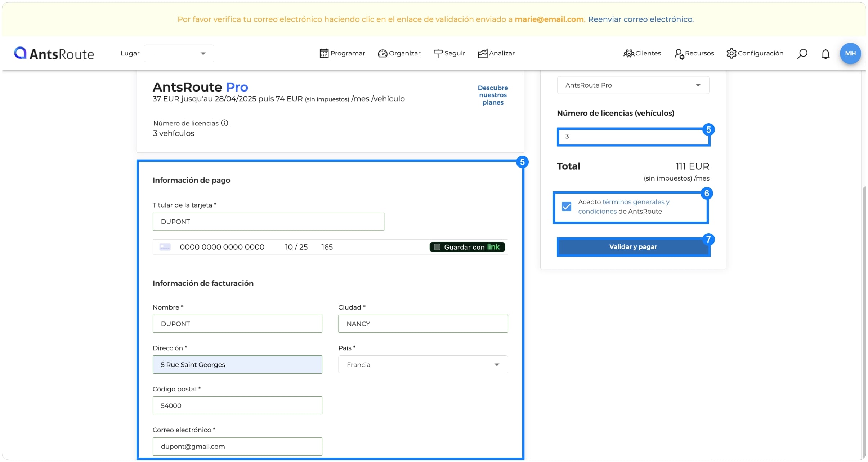Click the credit card icon in card field

pos(165,247)
